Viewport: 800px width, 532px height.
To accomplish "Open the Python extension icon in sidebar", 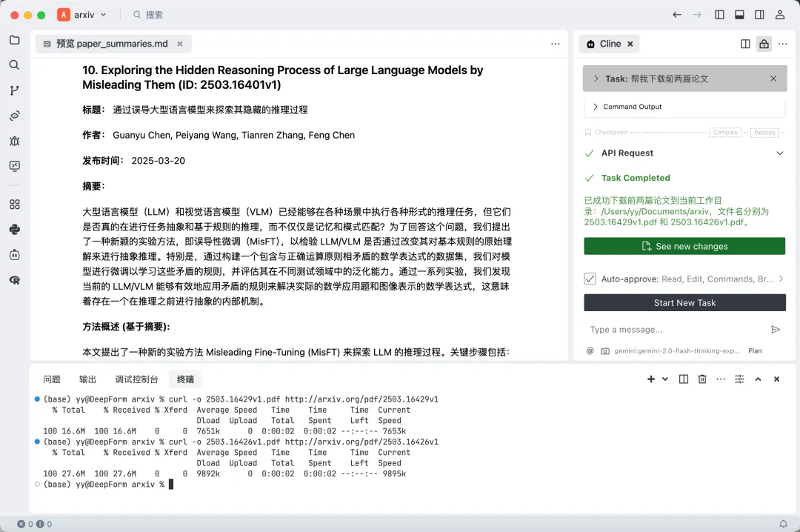I will point(14,229).
